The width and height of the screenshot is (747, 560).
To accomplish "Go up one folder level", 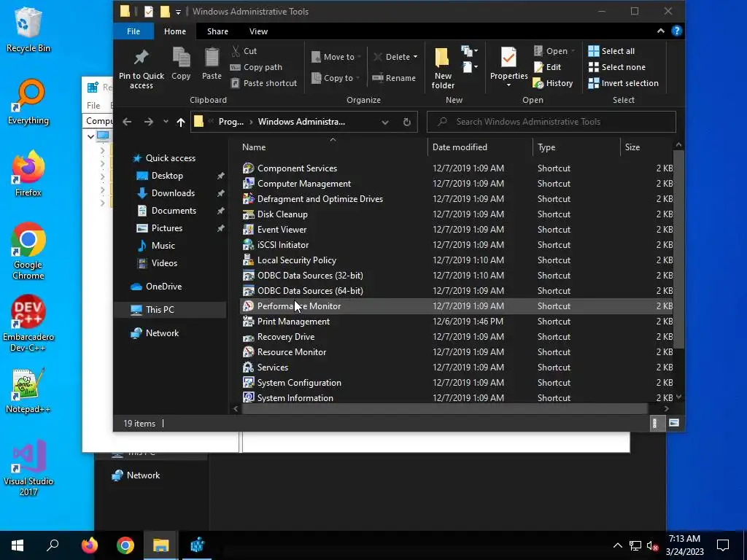I will click(181, 122).
